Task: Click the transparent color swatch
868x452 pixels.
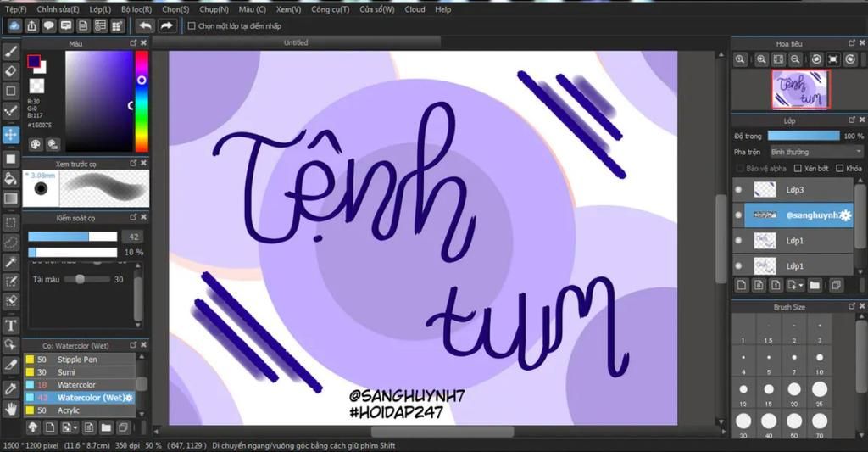Action: pos(36,86)
